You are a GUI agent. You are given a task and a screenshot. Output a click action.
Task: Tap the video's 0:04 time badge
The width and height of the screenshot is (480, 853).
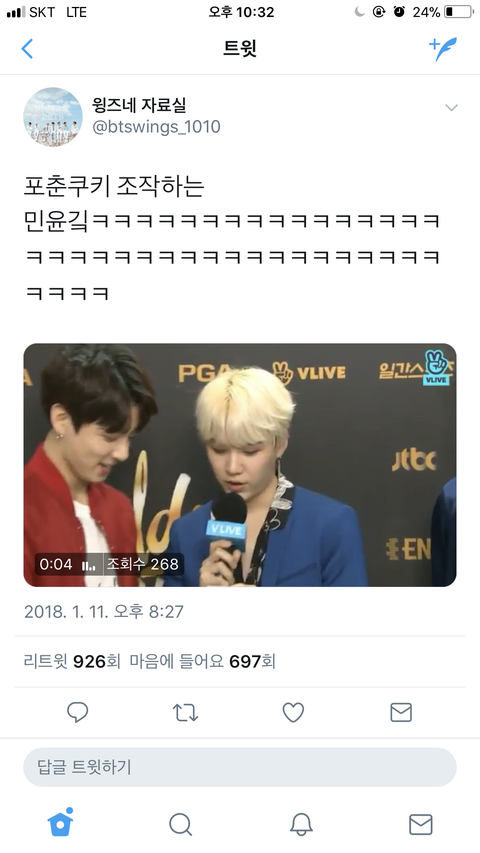[56, 564]
